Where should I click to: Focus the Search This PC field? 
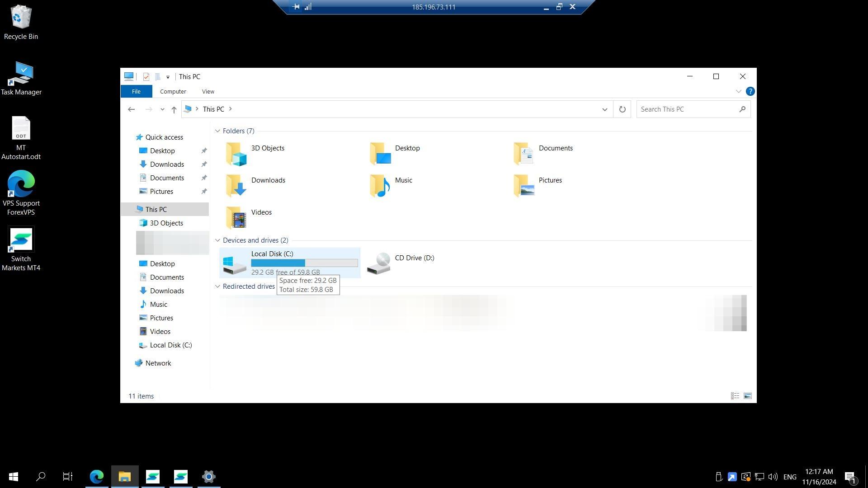pos(693,109)
